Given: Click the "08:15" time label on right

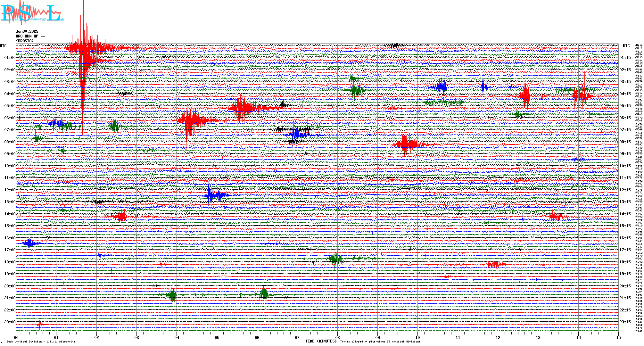Looking at the screenshot, I should click(625, 142).
